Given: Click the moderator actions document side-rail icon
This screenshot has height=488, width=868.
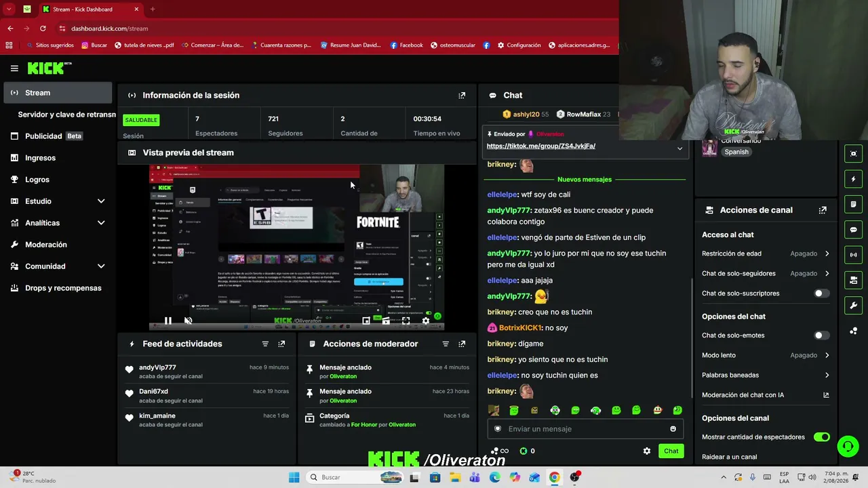Looking at the screenshot, I should [853, 204].
